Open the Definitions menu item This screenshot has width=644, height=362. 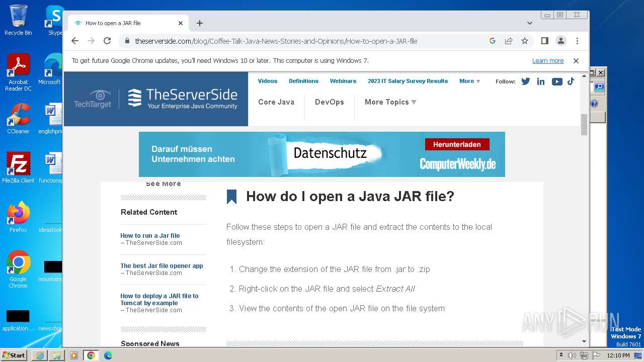click(303, 81)
